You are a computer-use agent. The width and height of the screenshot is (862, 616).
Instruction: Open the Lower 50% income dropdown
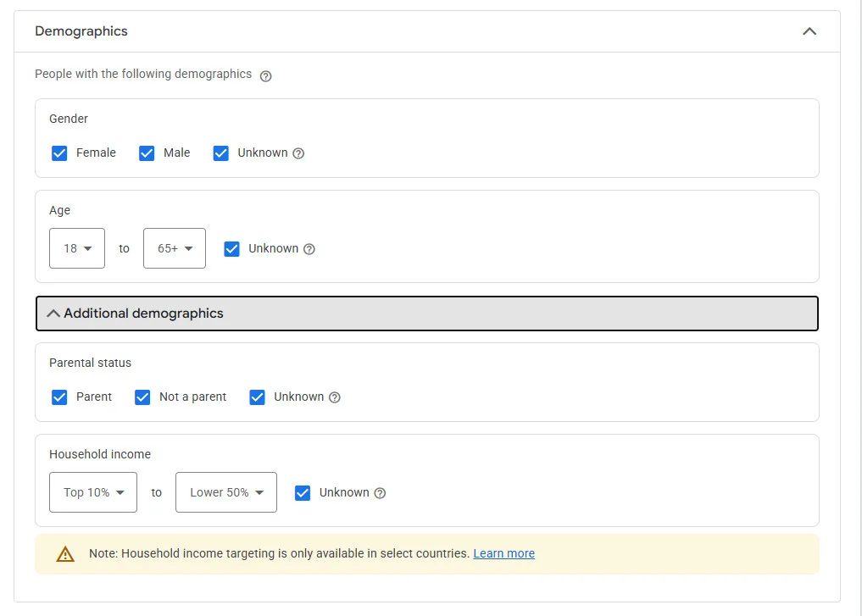click(x=226, y=492)
